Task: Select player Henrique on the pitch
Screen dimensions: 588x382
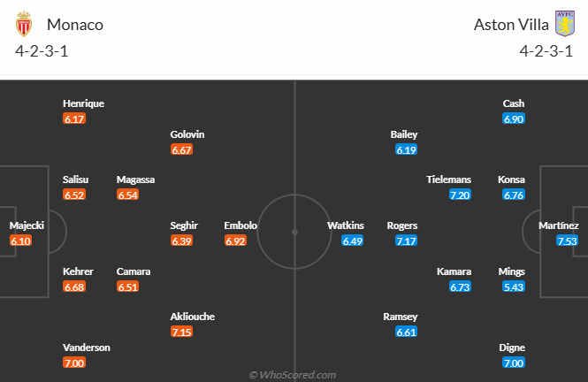Action: (84, 103)
